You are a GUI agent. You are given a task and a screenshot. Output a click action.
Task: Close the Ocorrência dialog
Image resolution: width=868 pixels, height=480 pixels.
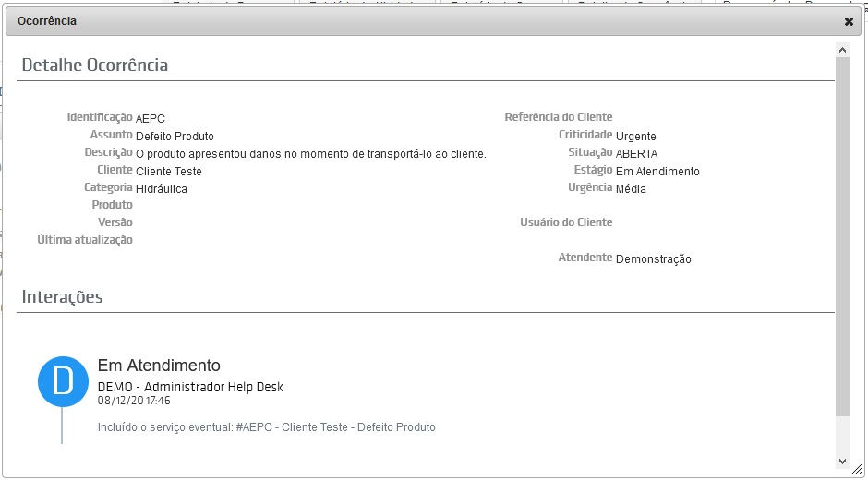pos(849,21)
